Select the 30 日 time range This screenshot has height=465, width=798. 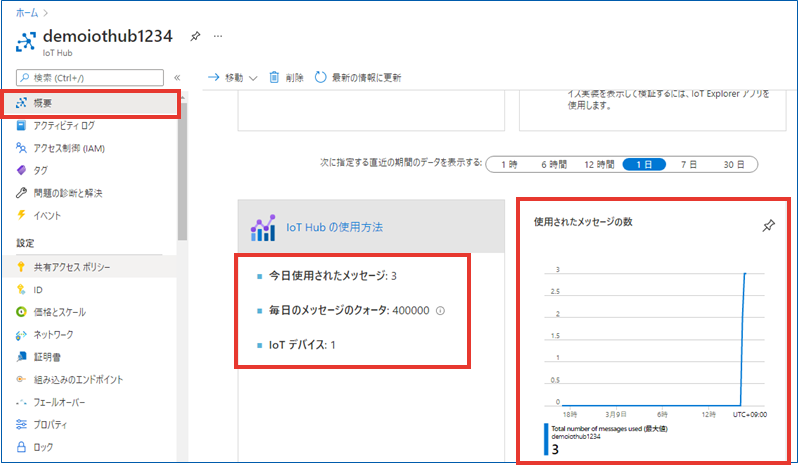(733, 164)
